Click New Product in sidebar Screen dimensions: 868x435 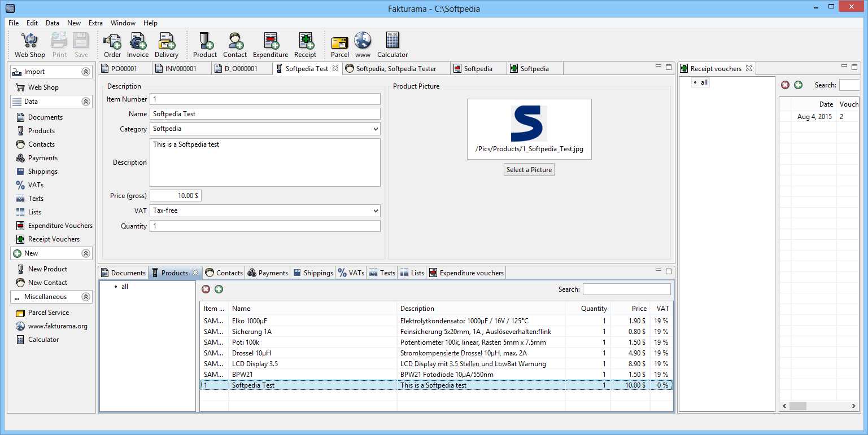(41, 269)
